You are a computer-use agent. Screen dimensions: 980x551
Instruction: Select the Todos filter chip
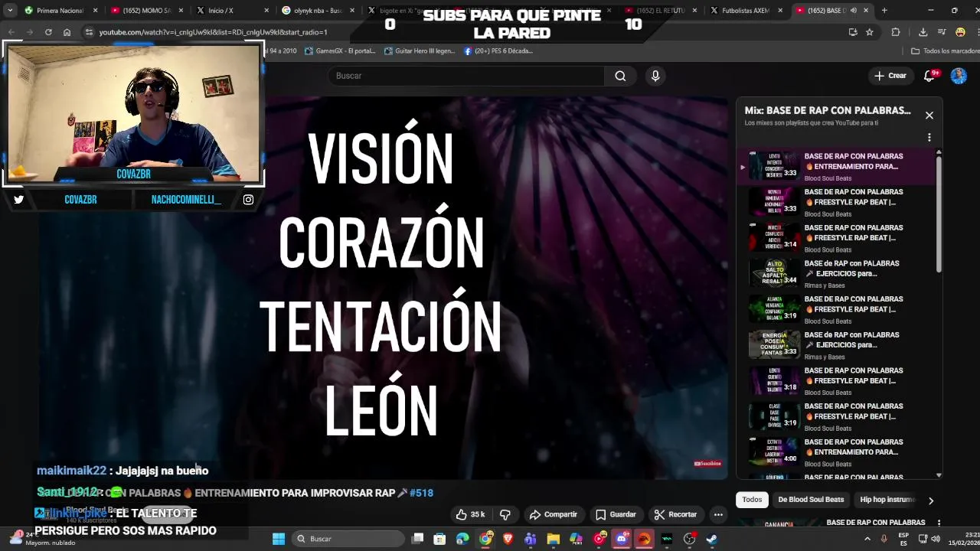click(x=752, y=500)
